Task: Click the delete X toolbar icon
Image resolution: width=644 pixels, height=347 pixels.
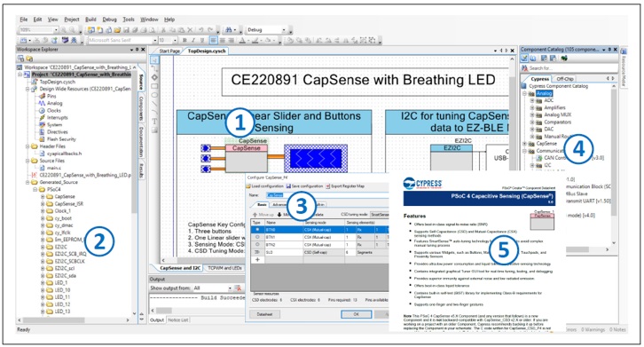Action: coord(190,30)
